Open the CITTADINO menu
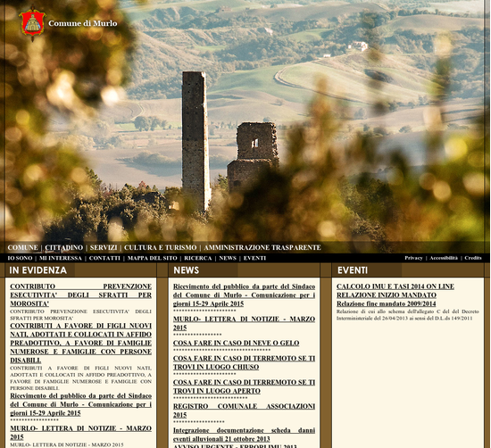The image size is (491, 448). 64,247
